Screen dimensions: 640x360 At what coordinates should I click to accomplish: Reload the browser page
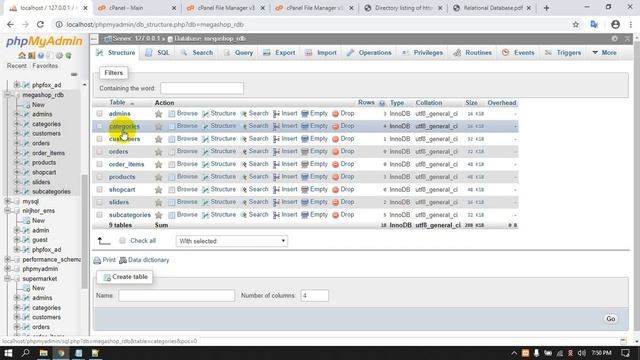(40, 24)
